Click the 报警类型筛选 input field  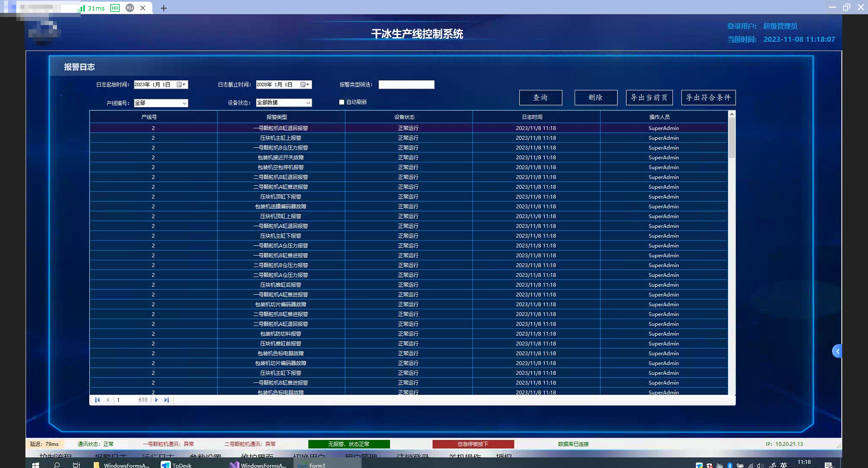pos(406,84)
